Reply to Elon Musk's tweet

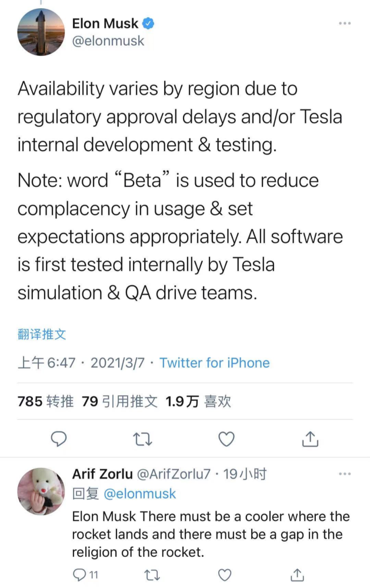[59, 439]
